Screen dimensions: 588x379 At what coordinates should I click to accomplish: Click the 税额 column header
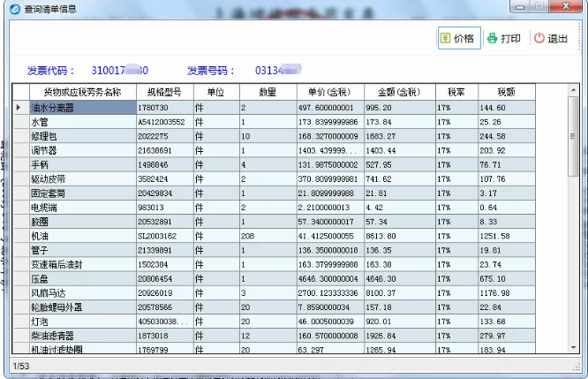click(506, 92)
